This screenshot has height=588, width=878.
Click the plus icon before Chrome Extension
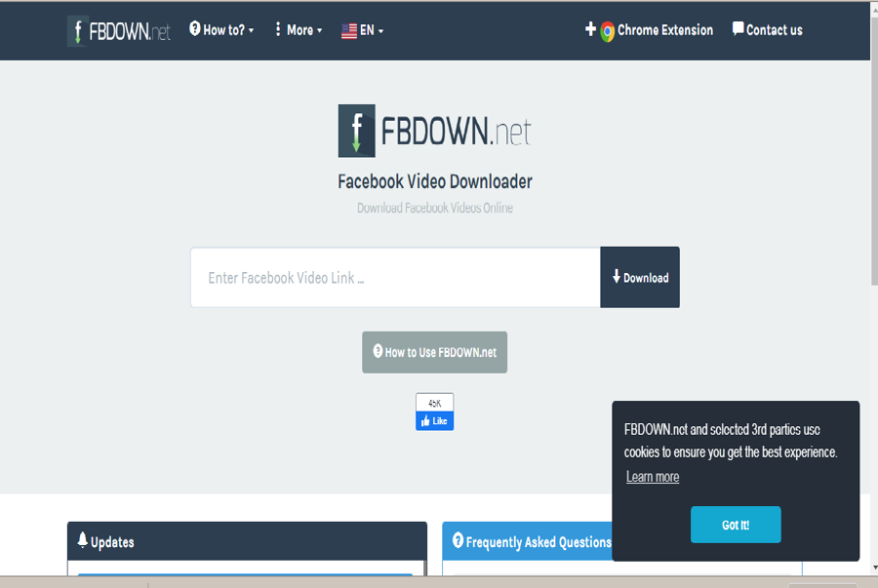(590, 29)
